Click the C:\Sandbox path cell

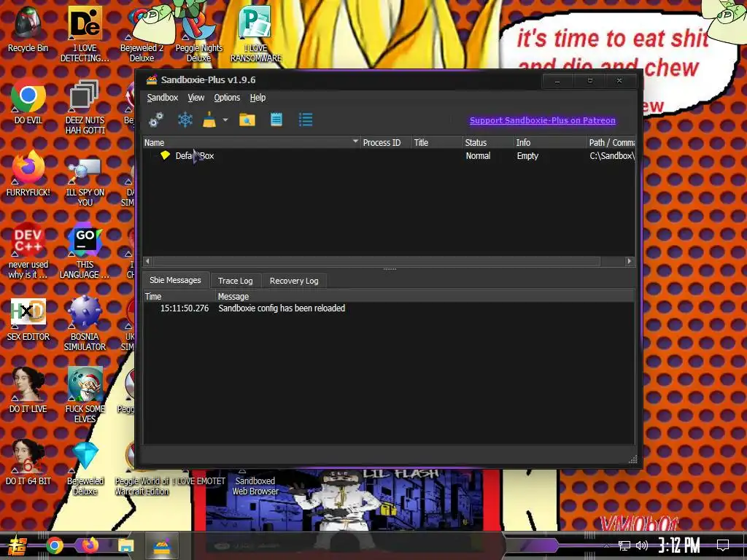[612, 156]
